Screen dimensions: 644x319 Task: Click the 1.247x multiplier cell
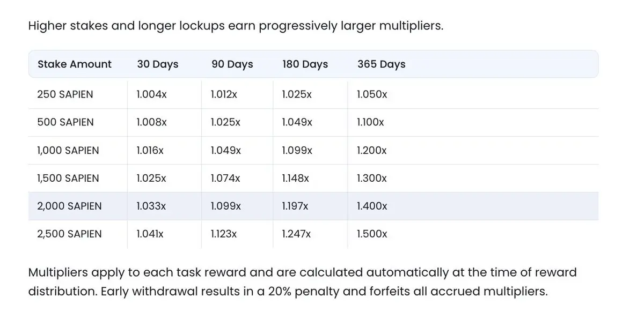click(x=297, y=234)
